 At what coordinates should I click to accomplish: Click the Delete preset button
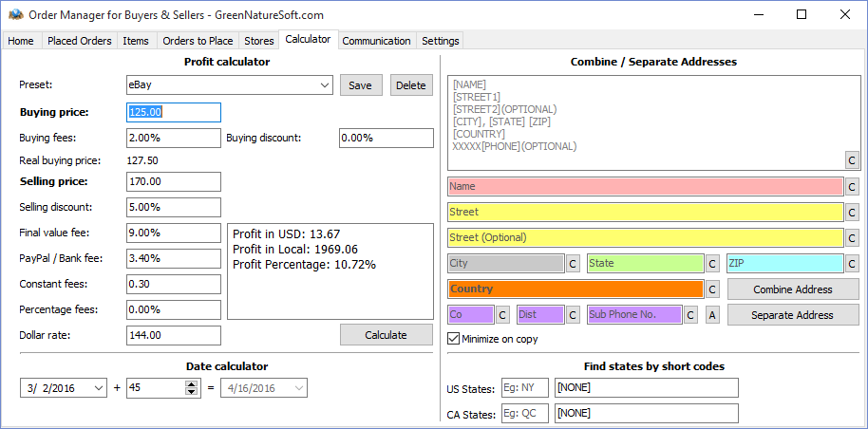click(411, 85)
